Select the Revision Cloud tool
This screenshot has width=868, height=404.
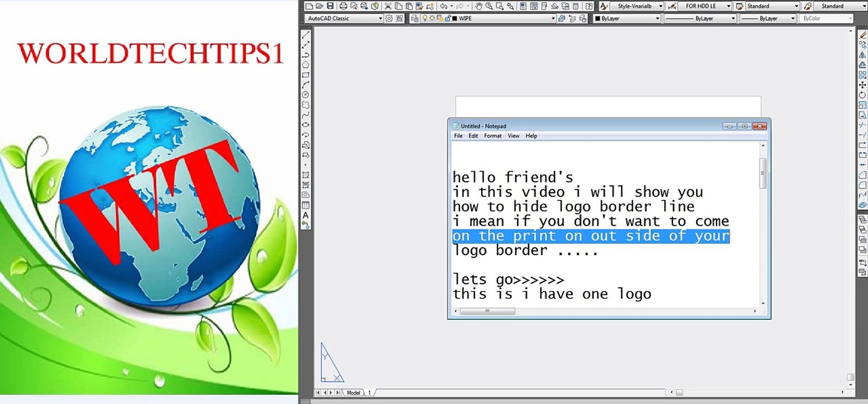click(x=306, y=105)
